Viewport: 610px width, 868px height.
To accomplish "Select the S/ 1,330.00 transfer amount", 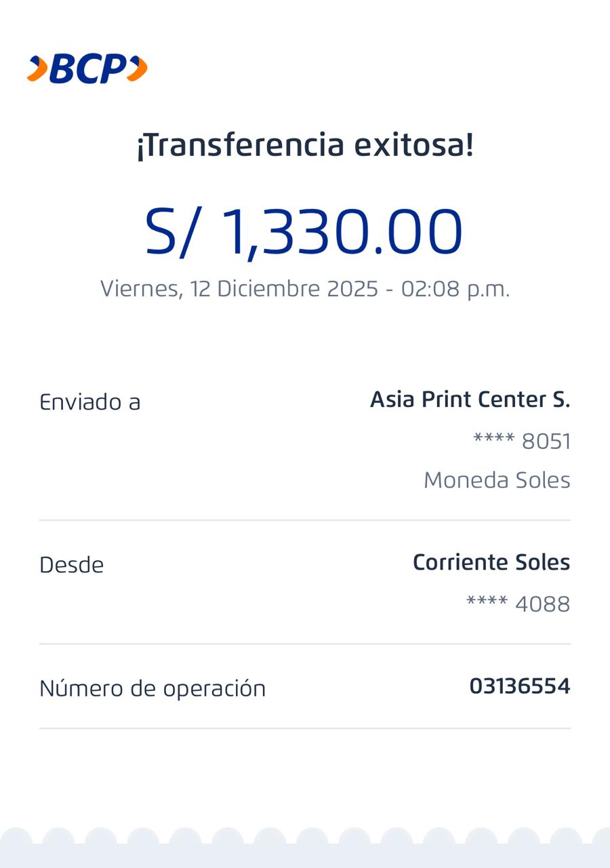I will coord(304,233).
